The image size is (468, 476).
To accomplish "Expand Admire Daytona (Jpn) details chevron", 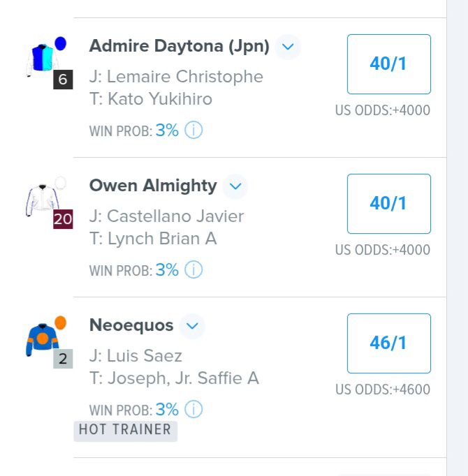I will click(287, 47).
